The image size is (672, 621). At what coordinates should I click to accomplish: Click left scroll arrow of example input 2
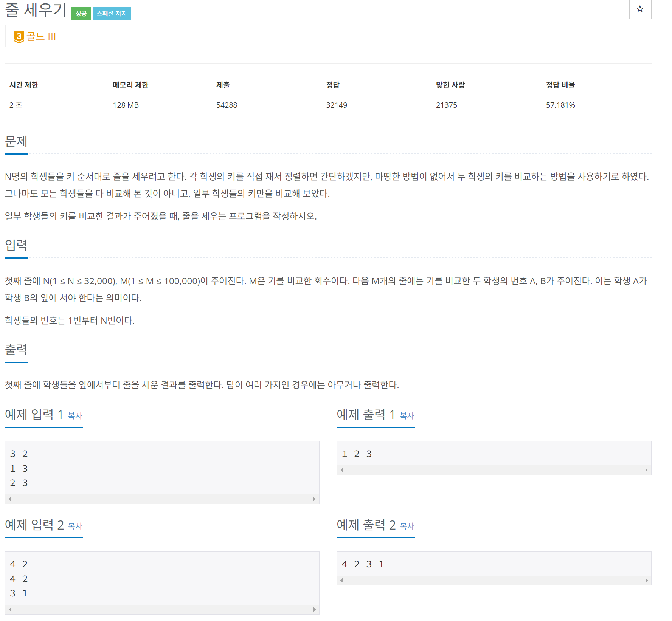click(10, 609)
